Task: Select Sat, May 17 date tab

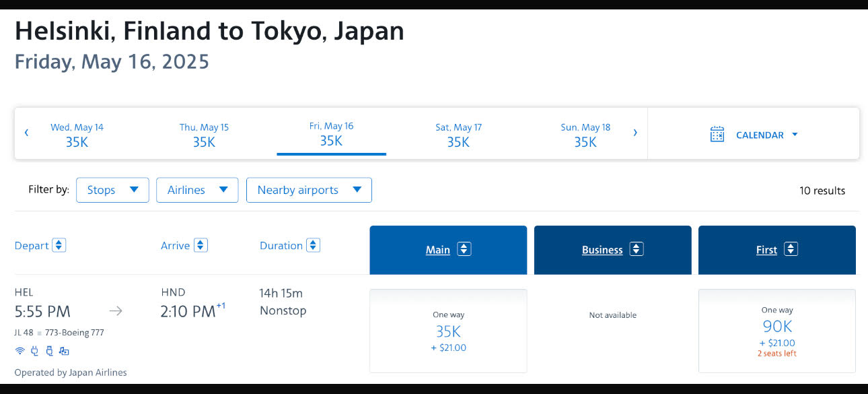Action: (x=458, y=134)
